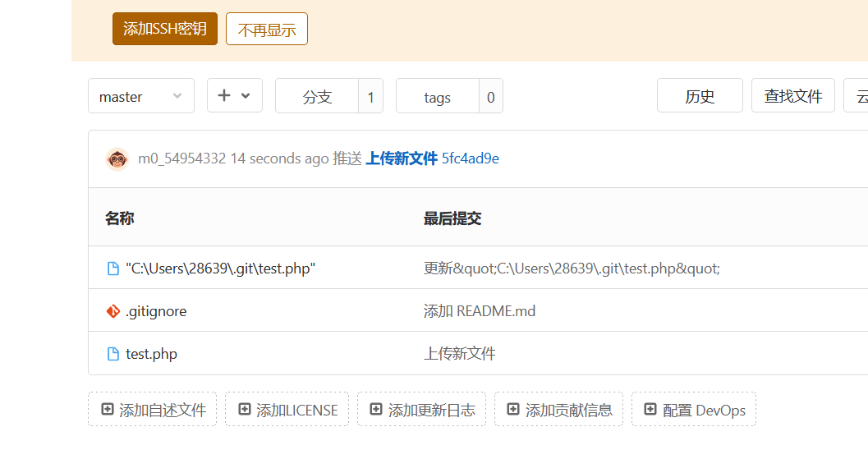This screenshot has width=868, height=459.
Task: Open the 历史 commit history
Action: 700,95
